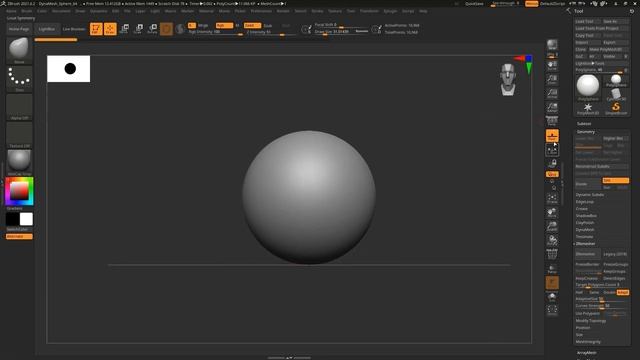This screenshot has height=360, width=640.
Task: Collapse the Geometry section
Action: 586,132
